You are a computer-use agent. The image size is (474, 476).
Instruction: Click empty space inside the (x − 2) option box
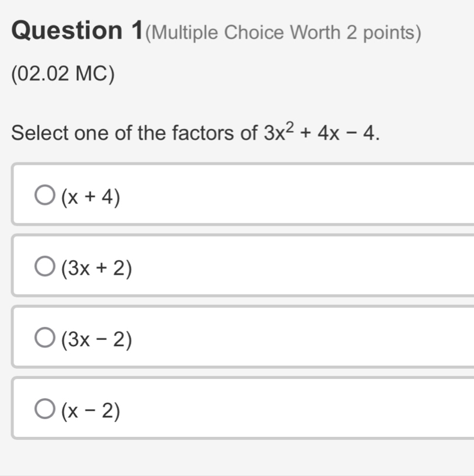point(296,409)
